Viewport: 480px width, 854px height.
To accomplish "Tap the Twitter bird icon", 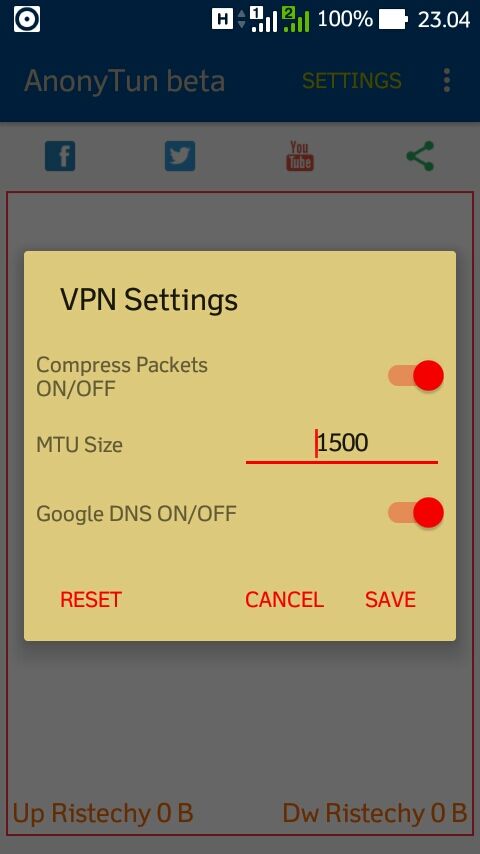I will (180, 156).
